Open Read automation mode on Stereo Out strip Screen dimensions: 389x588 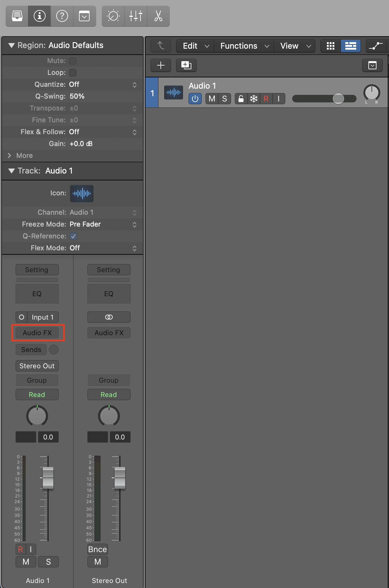[109, 394]
